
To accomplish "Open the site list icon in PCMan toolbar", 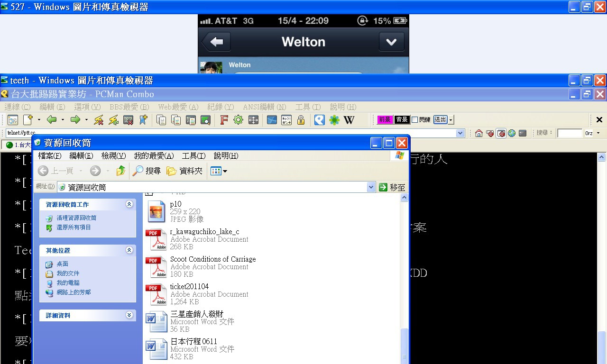I will pos(13,120).
